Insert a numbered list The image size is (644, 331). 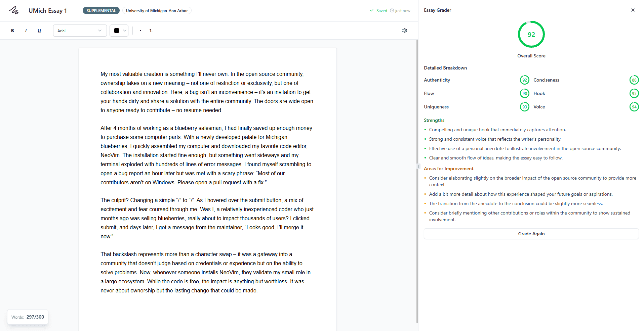pos(151,31)
